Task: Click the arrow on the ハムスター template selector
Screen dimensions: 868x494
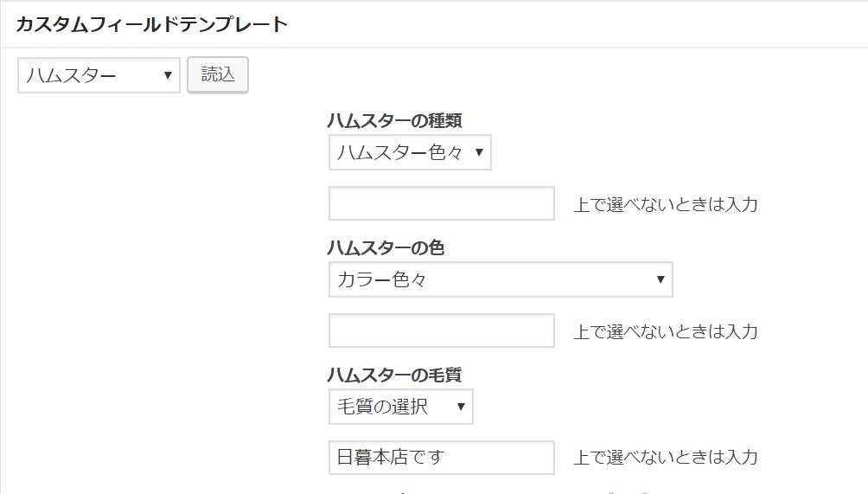Action: [168, 76]
